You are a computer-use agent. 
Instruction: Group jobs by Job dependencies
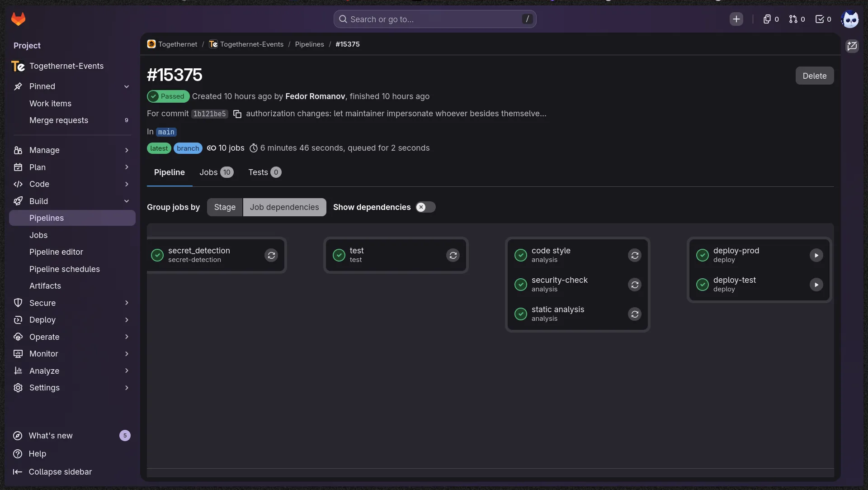284,207
